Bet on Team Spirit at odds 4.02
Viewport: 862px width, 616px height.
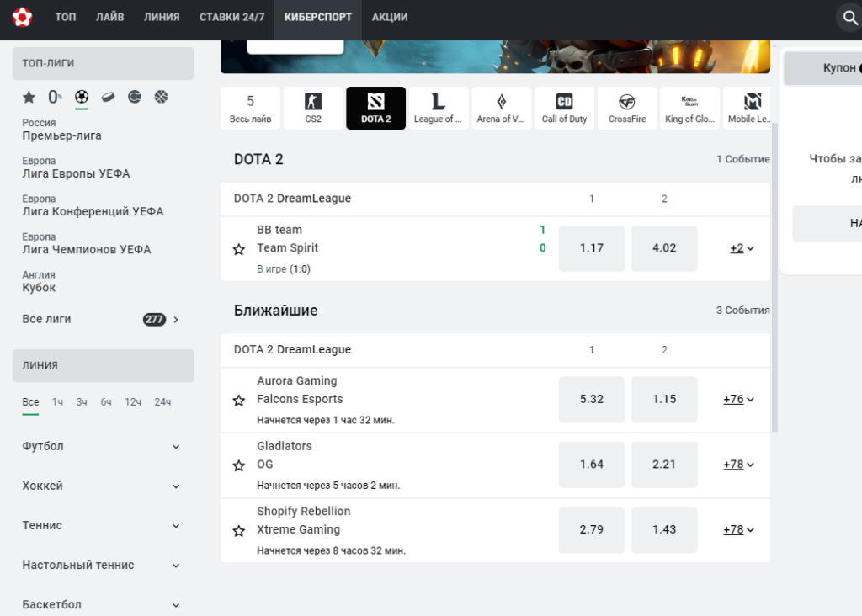click(x=664, y=248)
